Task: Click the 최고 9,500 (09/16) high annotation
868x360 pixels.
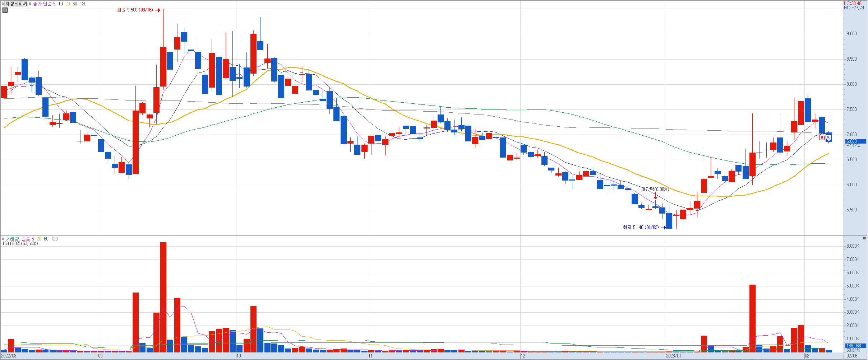Action: pyautogui.click(x=135, y=10)
